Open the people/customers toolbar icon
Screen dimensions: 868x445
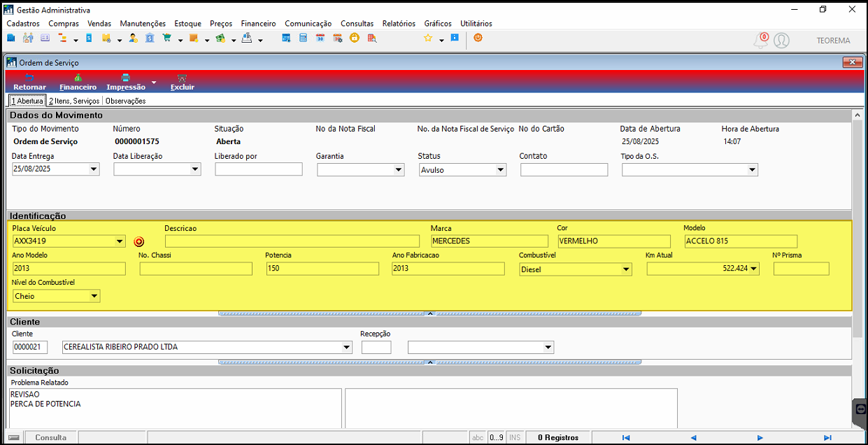click(x=29, y=38)
